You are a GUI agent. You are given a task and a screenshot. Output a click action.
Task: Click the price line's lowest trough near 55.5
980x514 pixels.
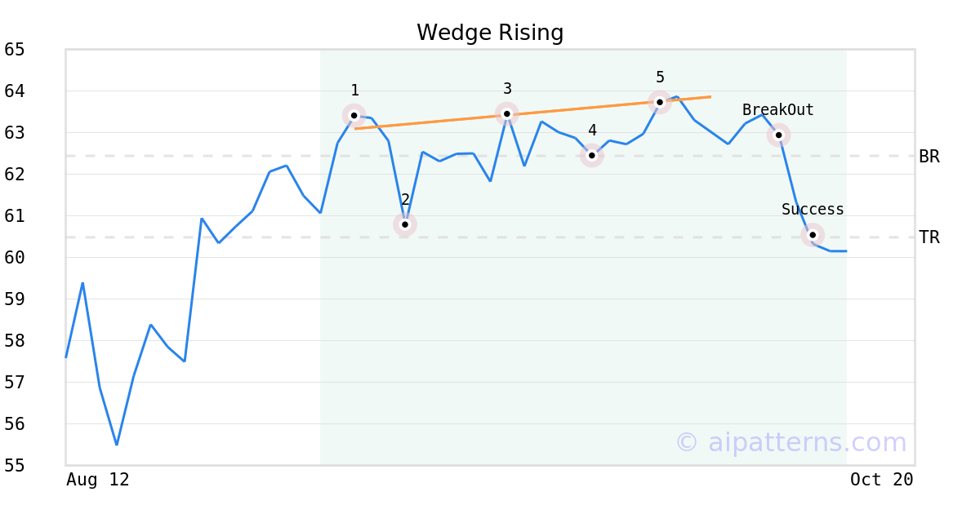click(117, 445)
